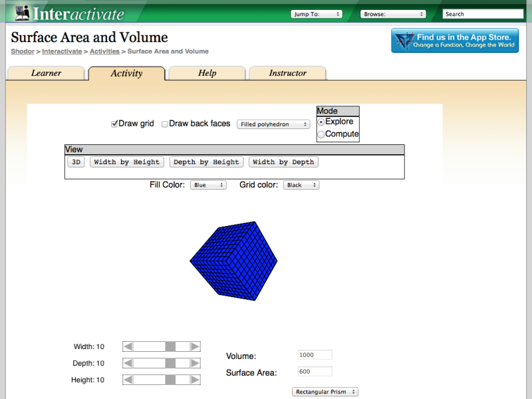
Task: Open the Filled polyhedron dropdown
Action: tap(273, 124)
